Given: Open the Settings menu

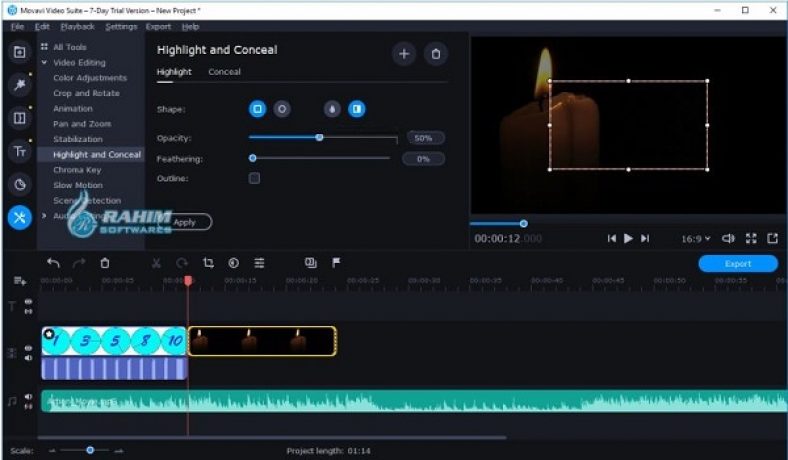Looking at the screenshot, I should tap(121, 27).
